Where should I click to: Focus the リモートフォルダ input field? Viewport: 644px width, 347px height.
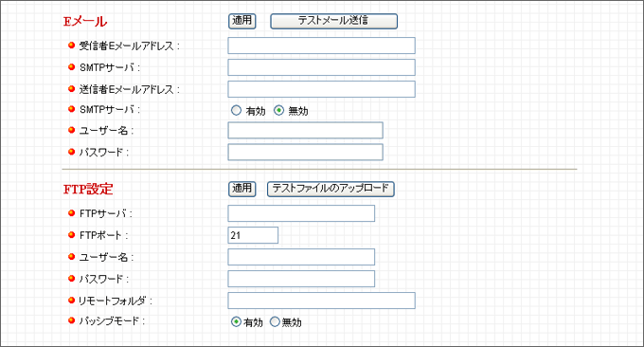coord(322,301)
